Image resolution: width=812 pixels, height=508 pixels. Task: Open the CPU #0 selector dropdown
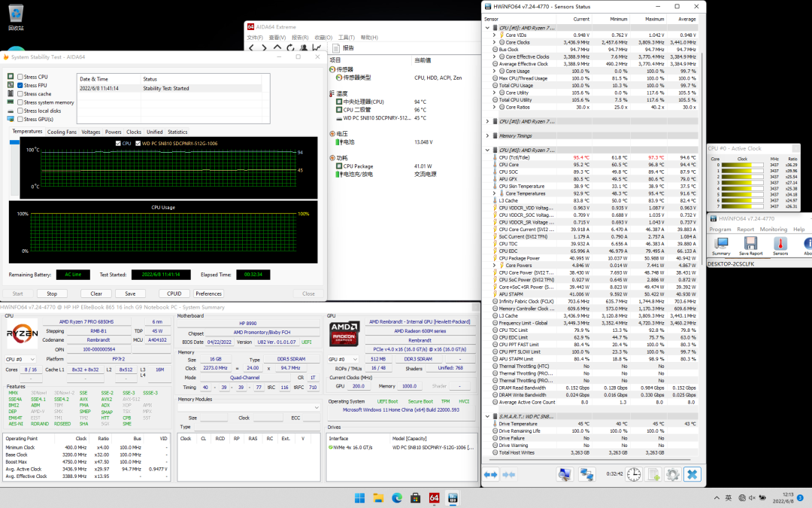pyautogui.click(x=21, y=360)
